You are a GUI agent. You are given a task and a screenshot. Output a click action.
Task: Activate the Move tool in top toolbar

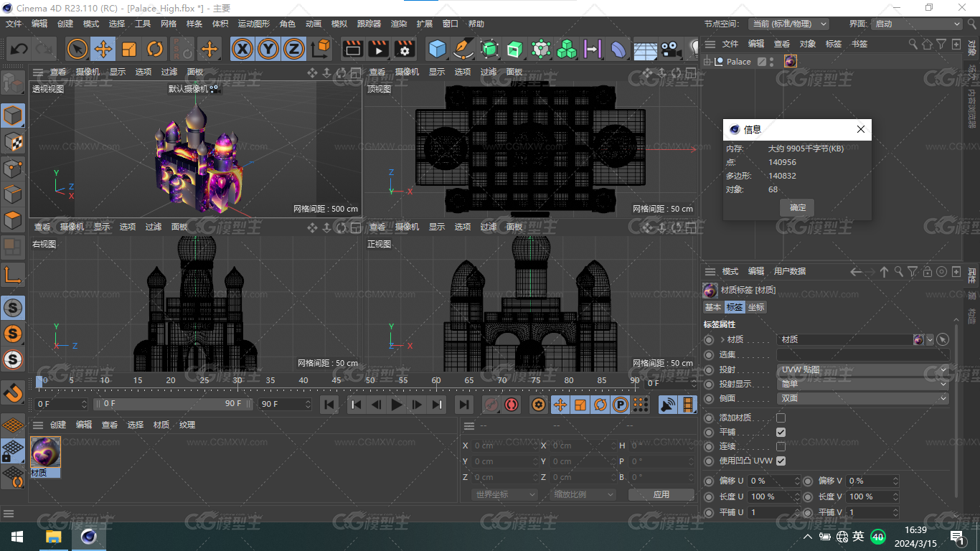(103, 49)
